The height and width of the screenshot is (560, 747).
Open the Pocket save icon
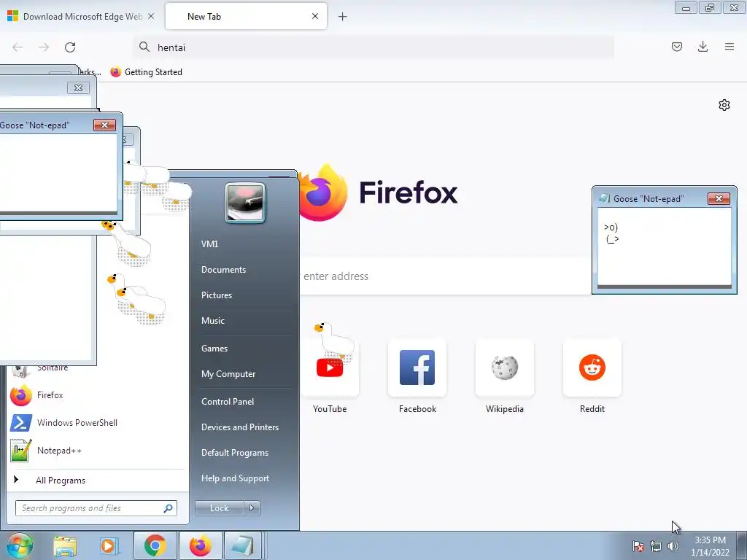[676, 47]
